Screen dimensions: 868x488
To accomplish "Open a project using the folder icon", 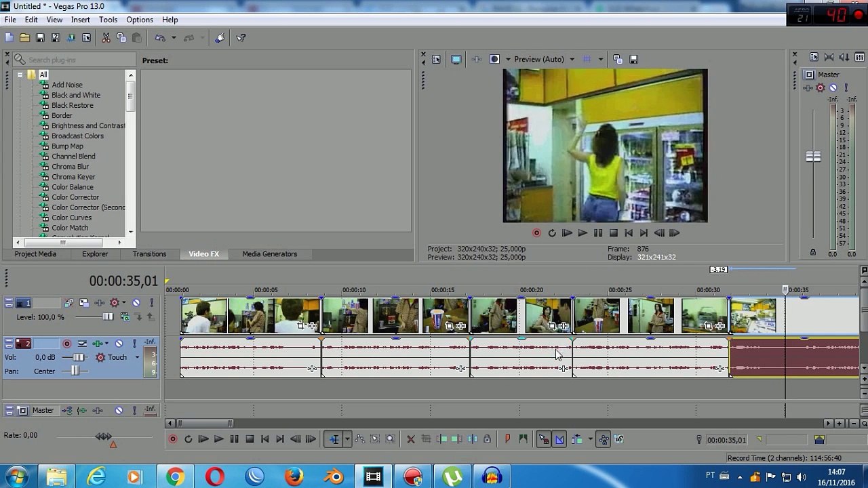I will tap(24, 38).
